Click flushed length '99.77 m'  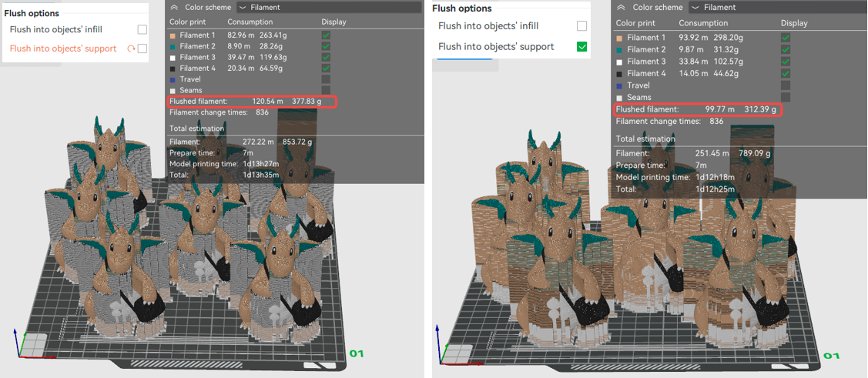coord(720,109)
